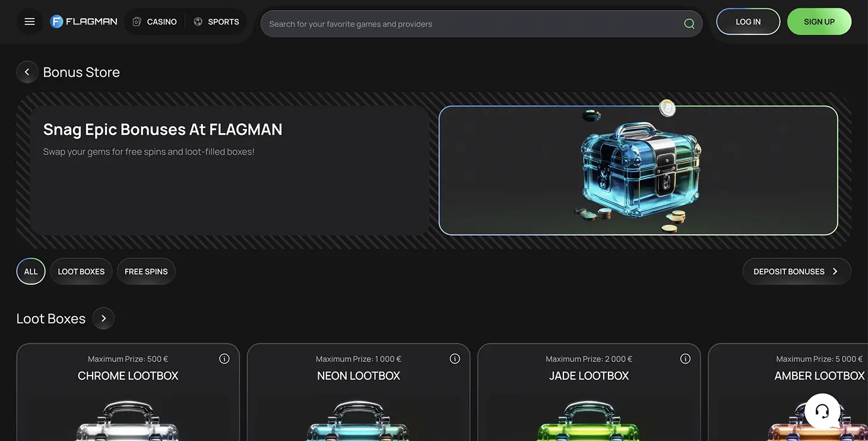Click the Sign Up button
This screenshot has height=441, width=868.
[819, 22]
